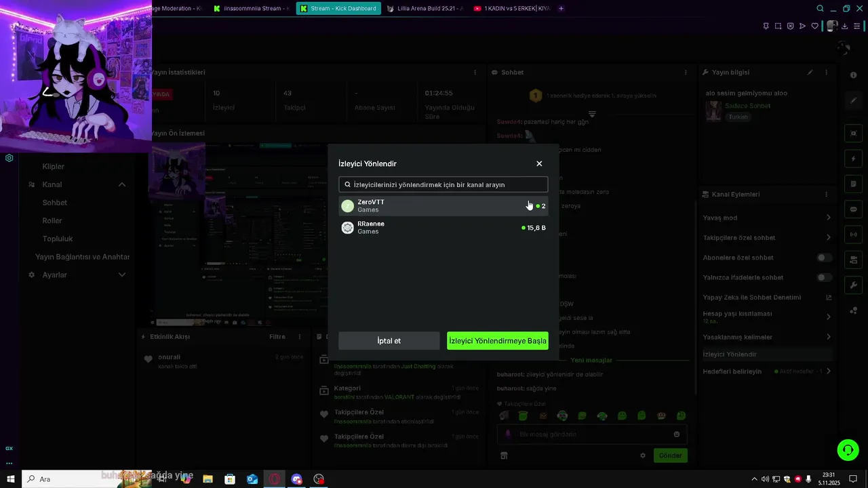Open Yayın bilgisi three-dot menu
This screenshot has height=488, width=868.
click(826, 72)
